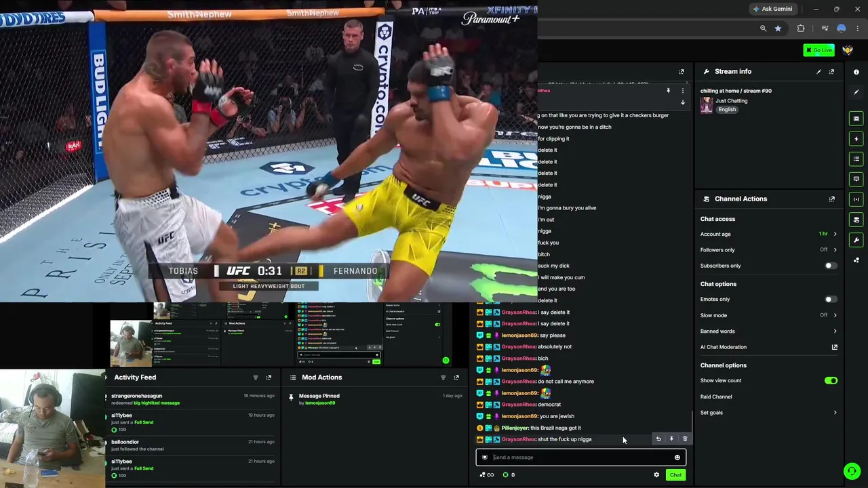Click the stream title 'chilling at home / stream #90'
The width and height of the screenshot is (868, 488).
click(736, 91)
